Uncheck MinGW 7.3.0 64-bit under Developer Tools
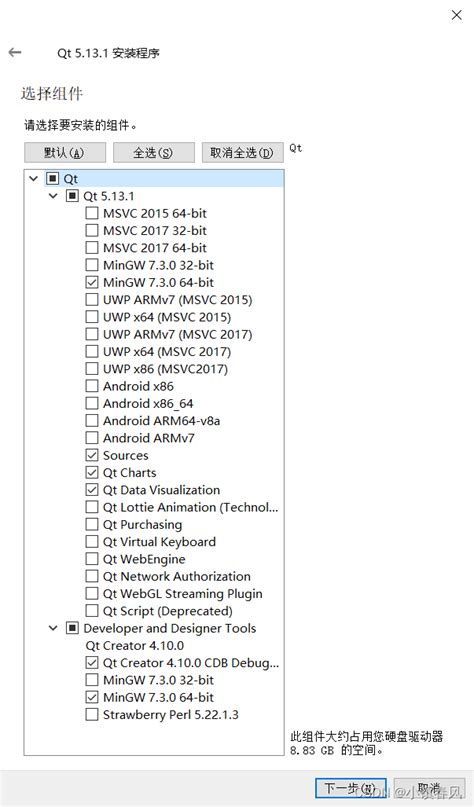474x807 pixels. 92,697
